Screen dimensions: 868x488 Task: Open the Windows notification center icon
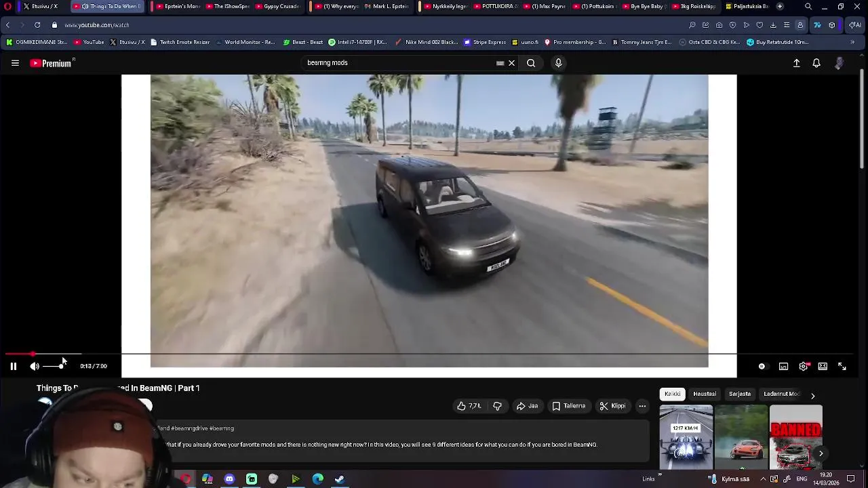851,479
